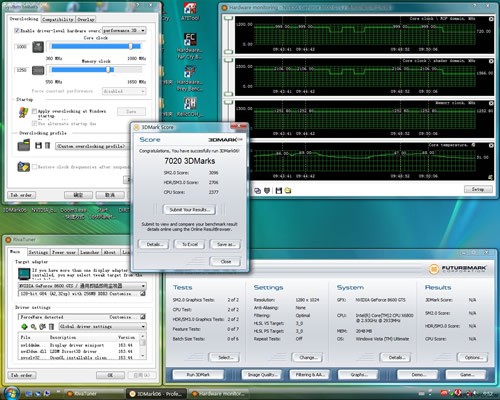Image resolution: width=500 pixels, height=400 pixels.
Task: Click the restore clock frequencies icon
Action: [24, 166]
